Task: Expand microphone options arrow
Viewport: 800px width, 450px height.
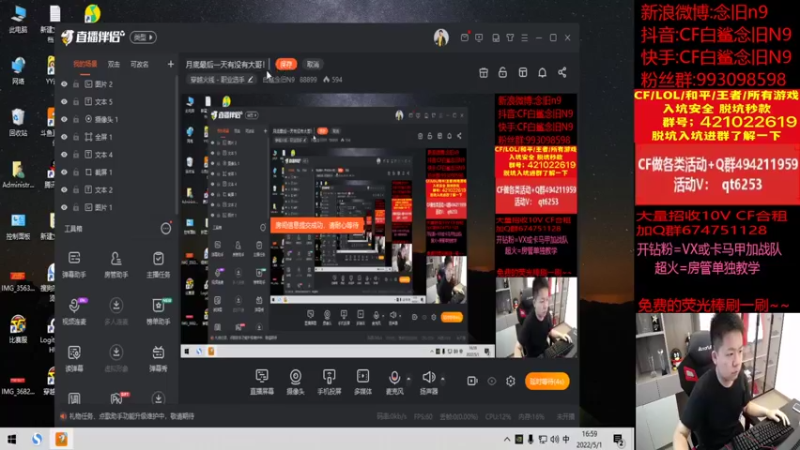Action: (x=408, y=380)
